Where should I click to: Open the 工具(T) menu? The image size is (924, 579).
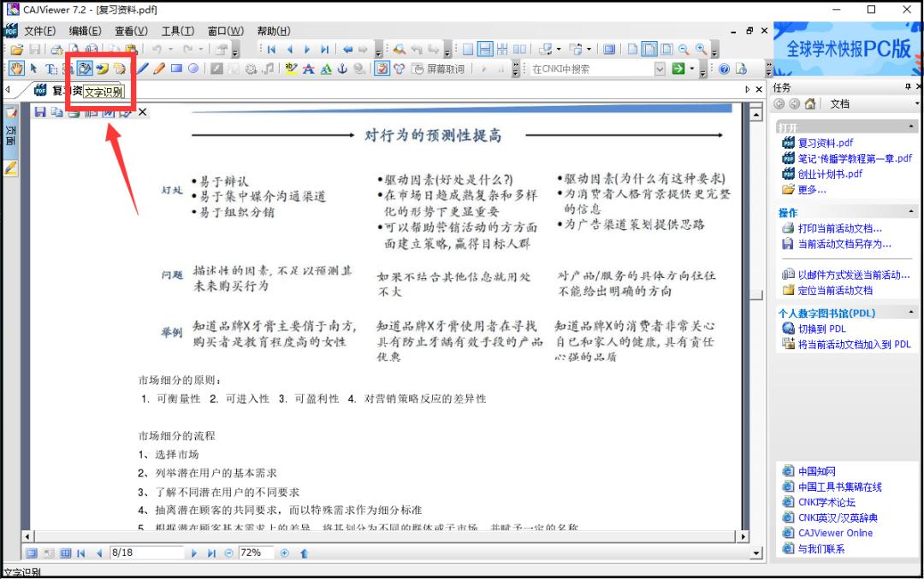[178, 31]
